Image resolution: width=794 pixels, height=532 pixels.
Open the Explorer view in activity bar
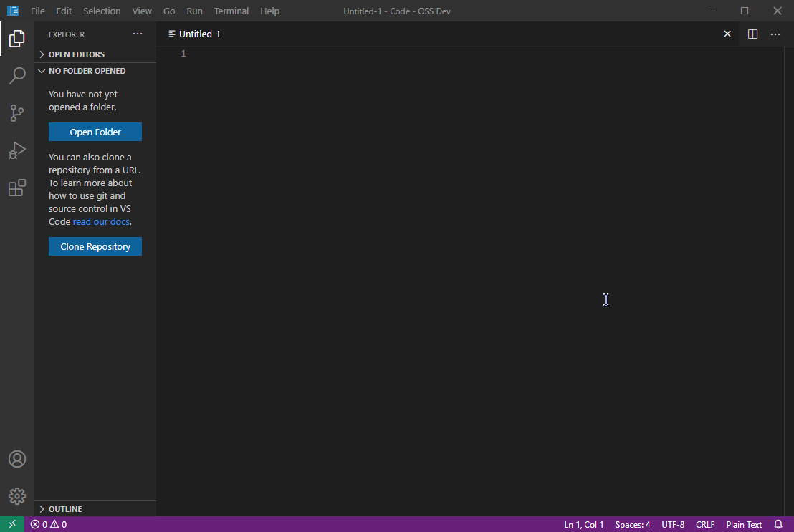point(16,39)
